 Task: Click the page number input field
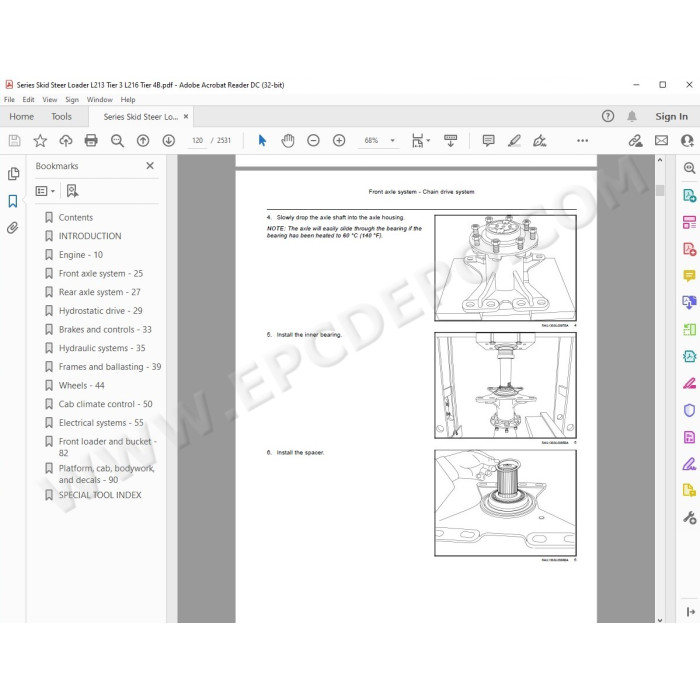click(x=197, y=141)
